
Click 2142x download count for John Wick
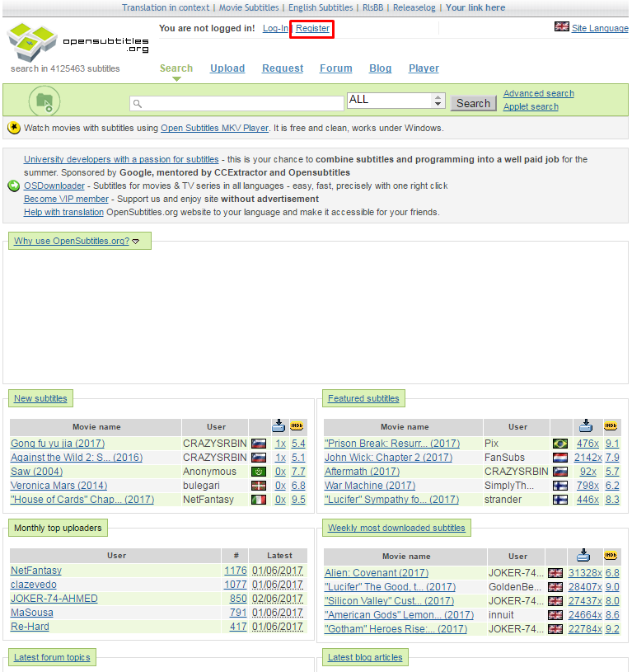[x=588, y=458]
